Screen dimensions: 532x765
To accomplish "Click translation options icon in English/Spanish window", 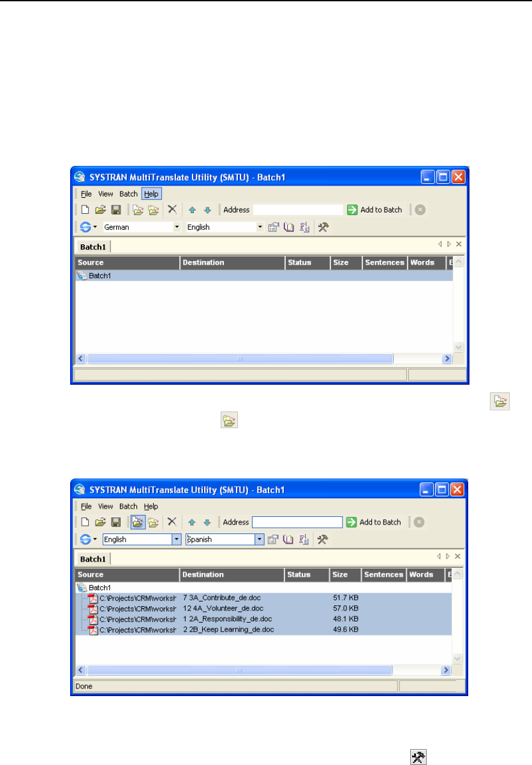I will (273, 539).
